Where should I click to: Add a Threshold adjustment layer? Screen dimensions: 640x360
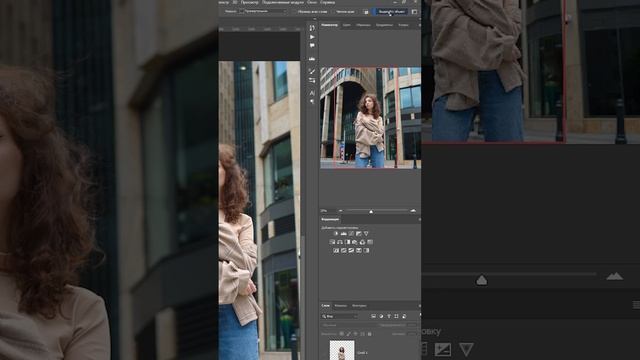click(x=351, y=250)
